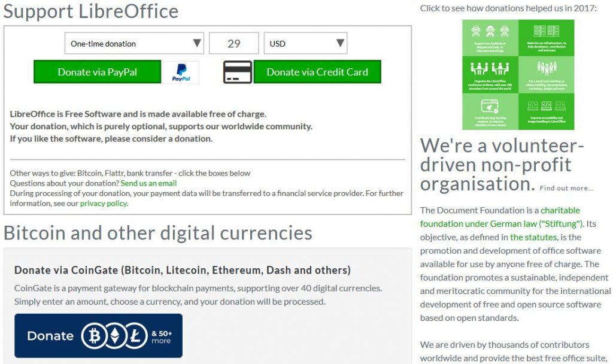Click the 'Other ways to give' text line
Screen dimensions: 613x364
pyautogui.click(x=130, y=173)
